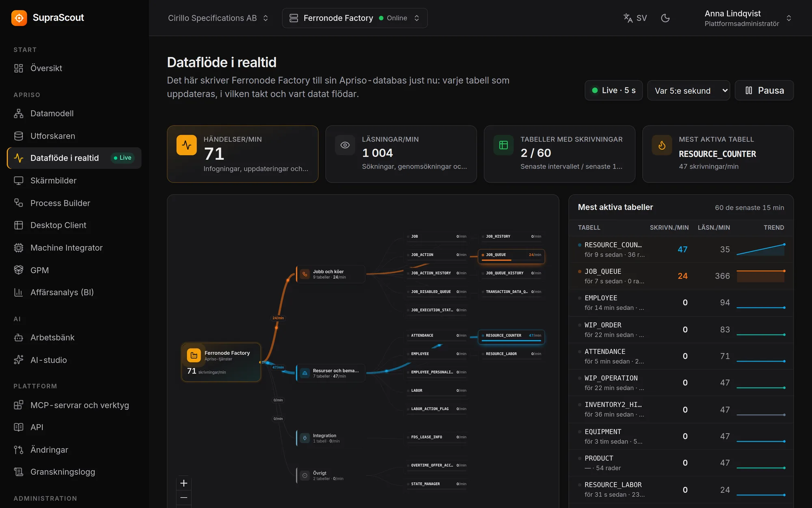The image size is (812, 508).
Task: Select Dataflöde i realtid menu item
Action: pos(74,158)
